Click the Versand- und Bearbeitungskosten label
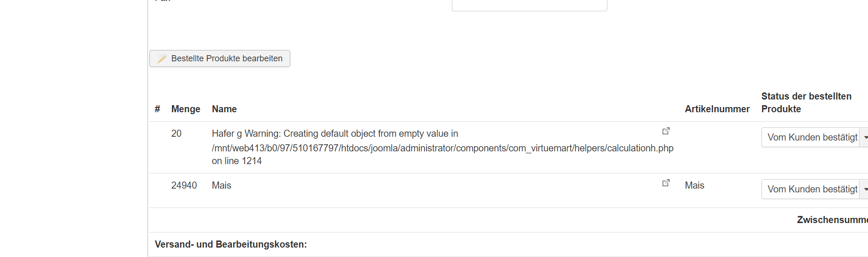This screenshot has height=257, width=868. (230, 244)
